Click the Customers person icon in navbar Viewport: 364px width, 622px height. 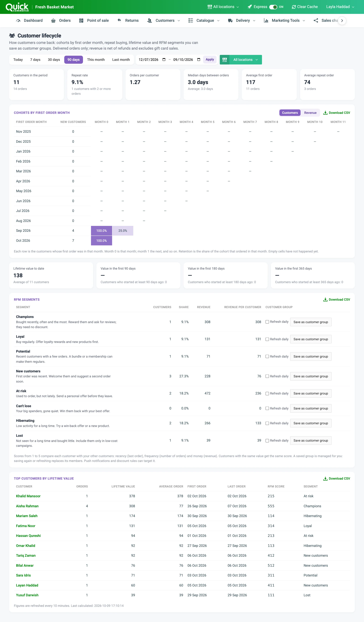coord(150,21)
